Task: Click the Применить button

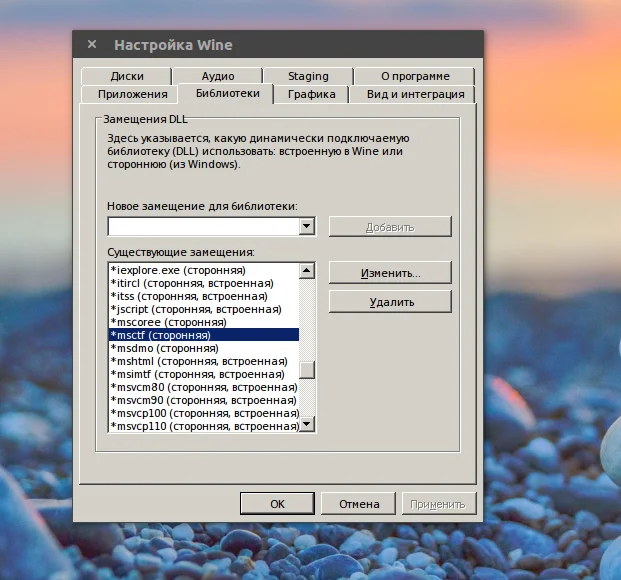Action: (x=438, y=504)
